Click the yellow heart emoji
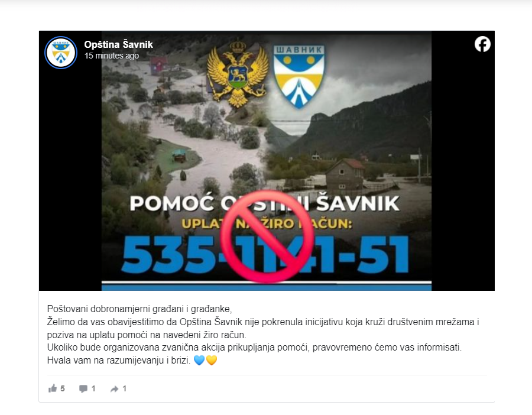 click(x=212, y=360)
